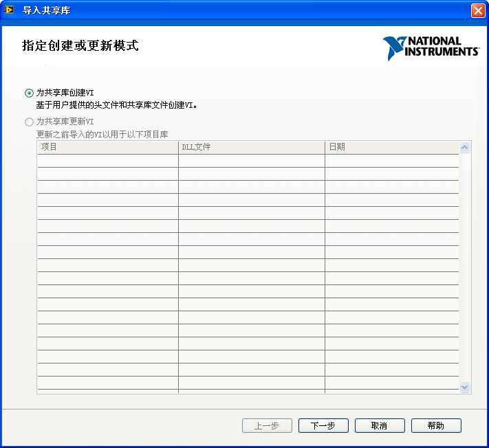Click the first empty cell under DLL文件
489x448 pixels.
(251, 161)
